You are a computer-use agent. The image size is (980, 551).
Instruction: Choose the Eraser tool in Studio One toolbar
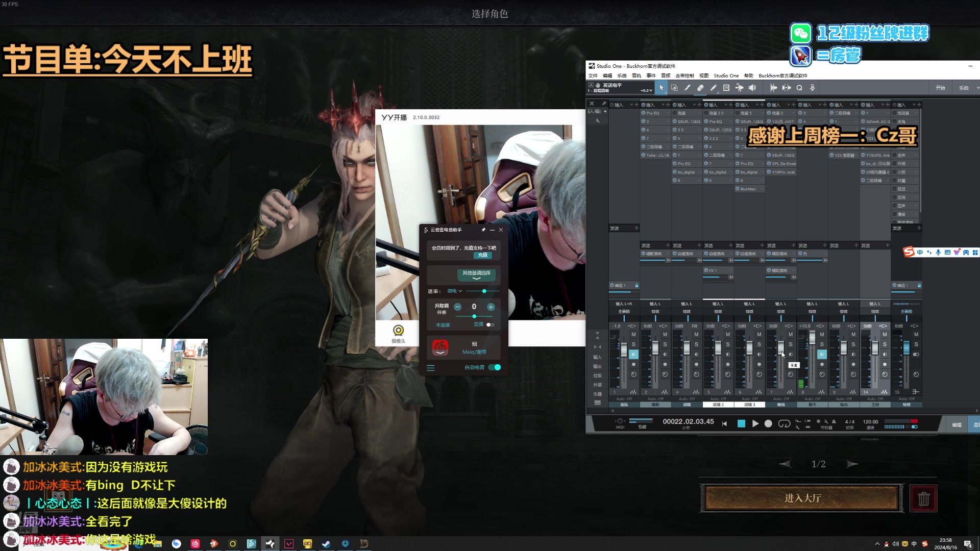click(x=700, y=88)
